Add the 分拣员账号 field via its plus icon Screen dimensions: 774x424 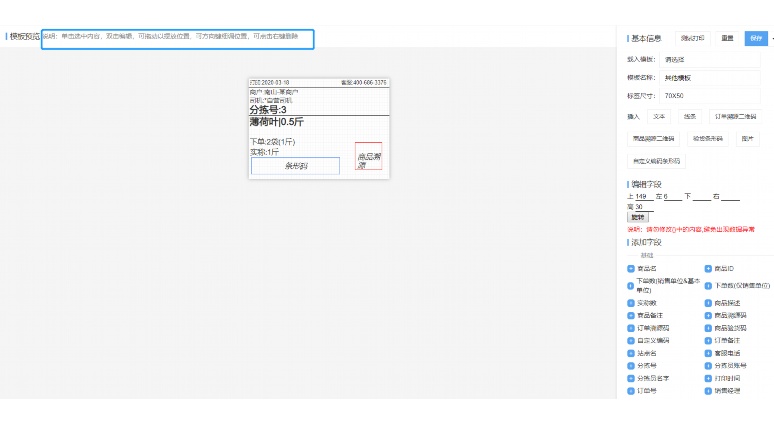tap(708, 366)
